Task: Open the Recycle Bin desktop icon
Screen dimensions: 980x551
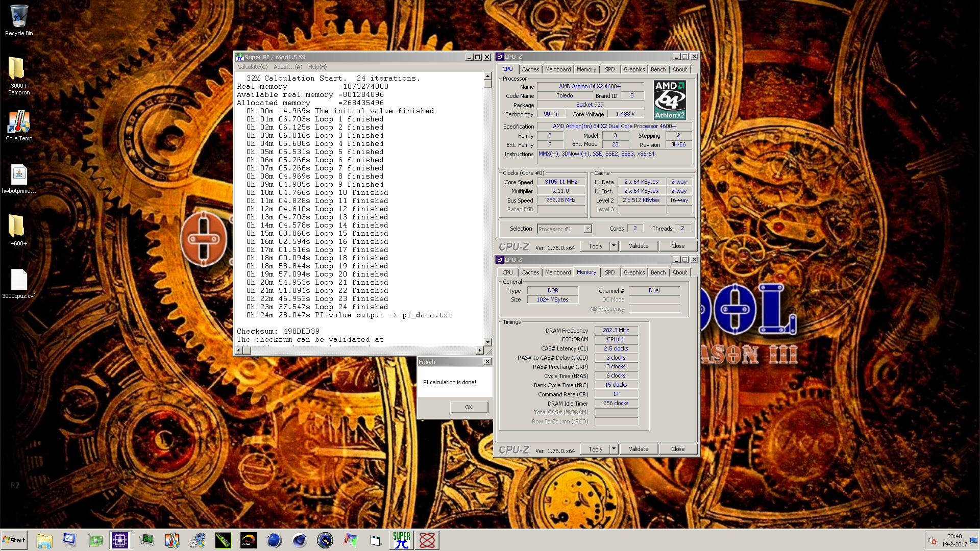Action: (x=19, y=20)
